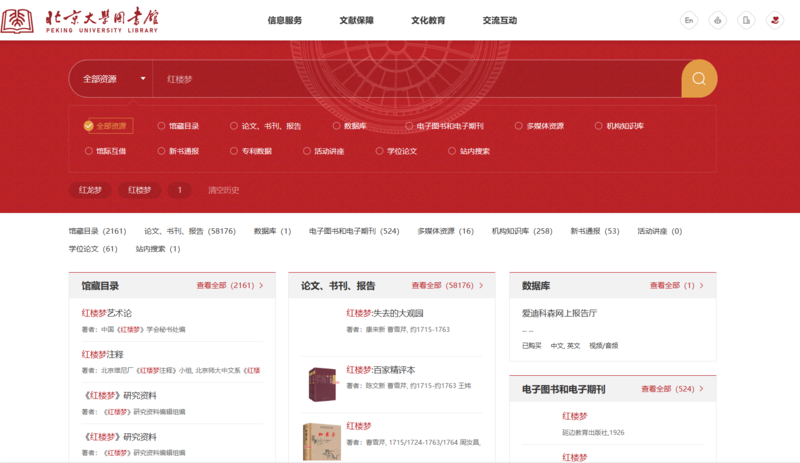800x463 pixels.
Task: Open the mobile device icon in header
Action: click(x=746, y=20)
